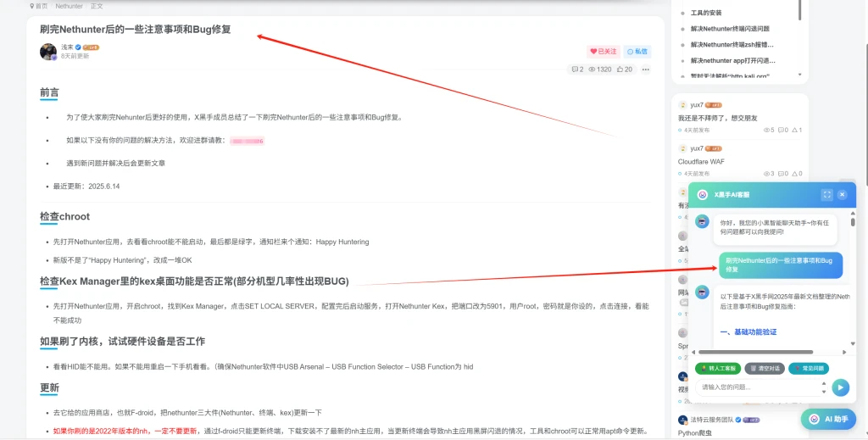Viewport: 868px width, 440px height.
Task: Click the 最近更新：2025.6.14 line
Action: (x=86, y=187)
